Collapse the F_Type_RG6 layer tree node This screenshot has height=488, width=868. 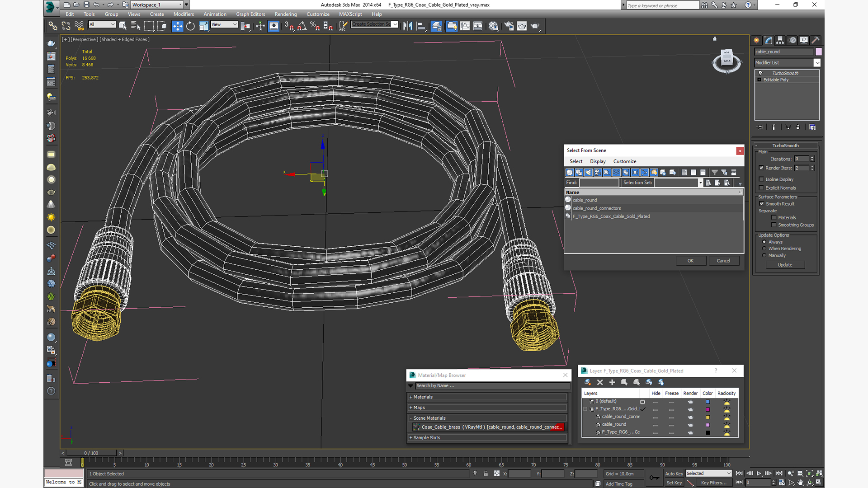tap(585, 409)
